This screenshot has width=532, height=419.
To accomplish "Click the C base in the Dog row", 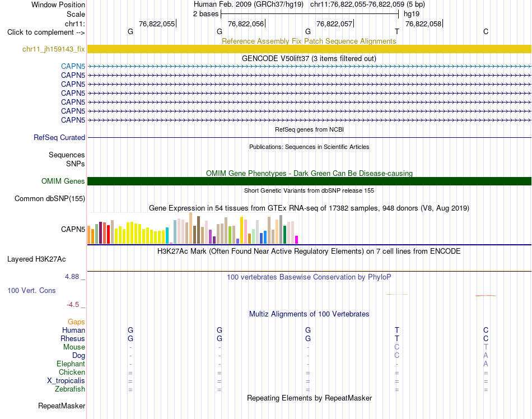I will pyautogui.click(x=397, y=356).
